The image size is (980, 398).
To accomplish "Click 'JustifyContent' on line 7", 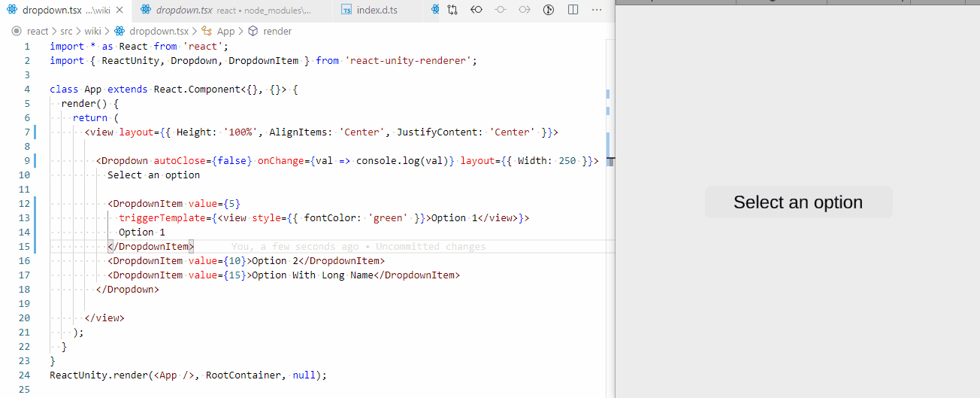I will click(x=437, y=132).
